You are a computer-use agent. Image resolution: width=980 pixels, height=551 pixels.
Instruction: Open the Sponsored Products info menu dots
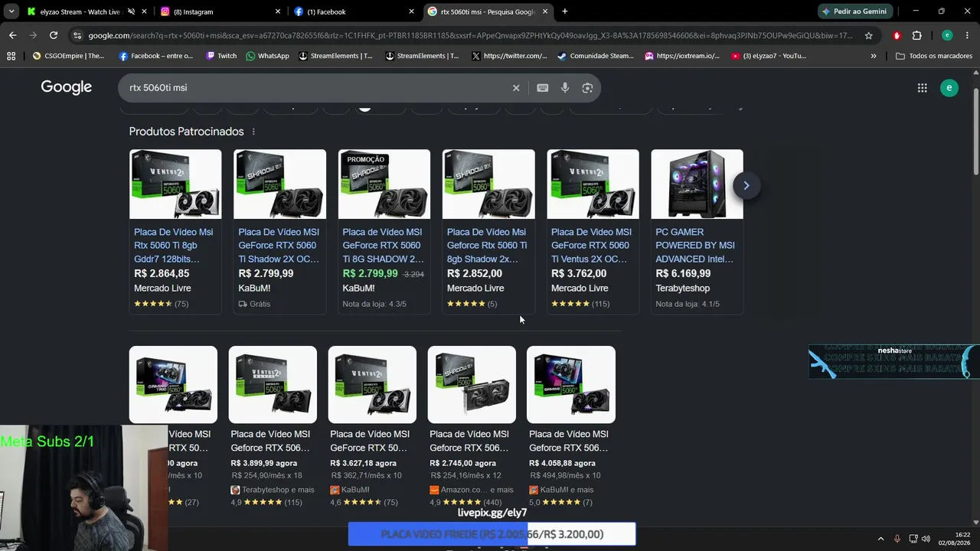coord(253,132)
